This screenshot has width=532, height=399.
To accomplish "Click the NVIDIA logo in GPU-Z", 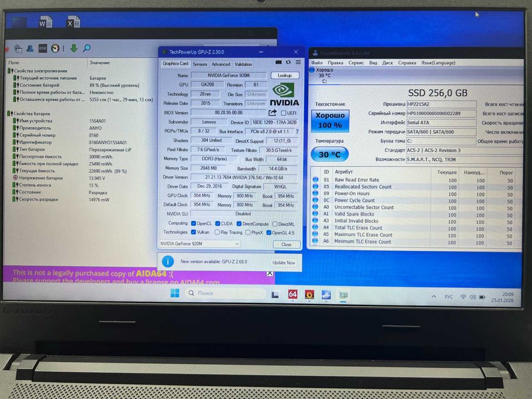I will [x=285, y=95].
